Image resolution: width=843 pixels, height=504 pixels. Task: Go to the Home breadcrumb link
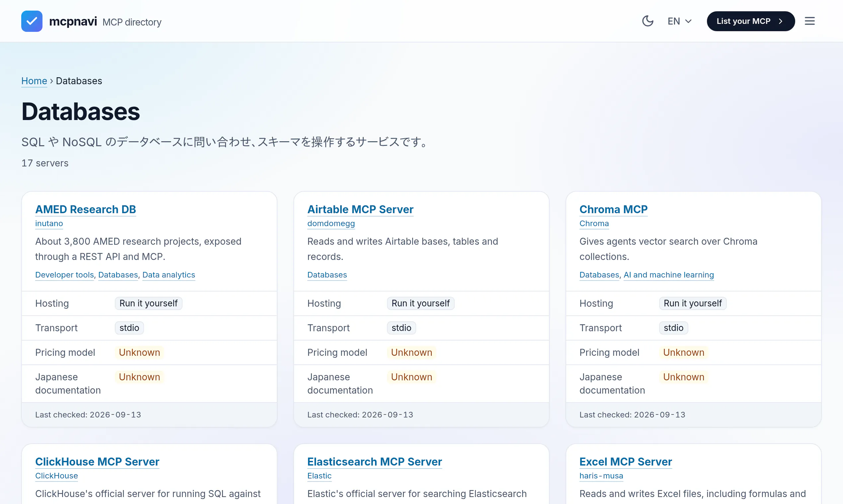pos(34,81)
